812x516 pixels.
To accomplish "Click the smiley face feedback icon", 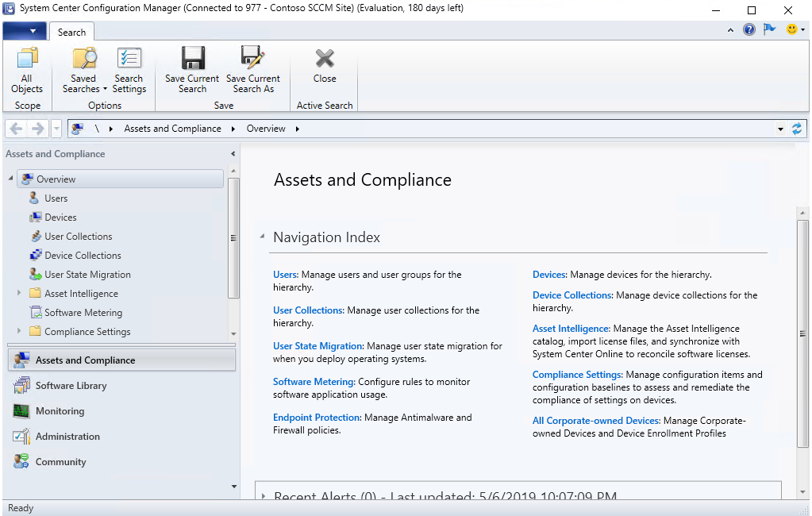I will [x=792, y=29].
